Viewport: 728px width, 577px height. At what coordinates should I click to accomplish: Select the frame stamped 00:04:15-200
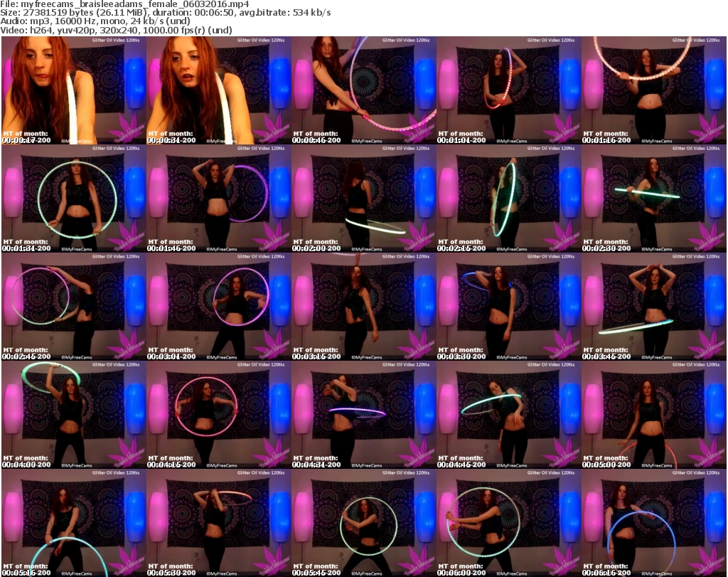pyautogui.click(x=219, y=415)
